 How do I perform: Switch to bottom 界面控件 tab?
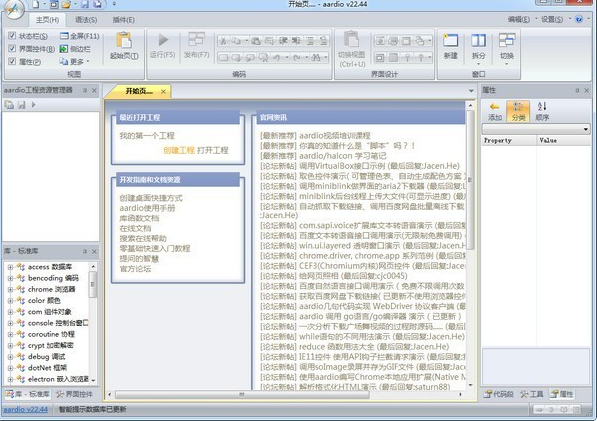coord(74,394)
